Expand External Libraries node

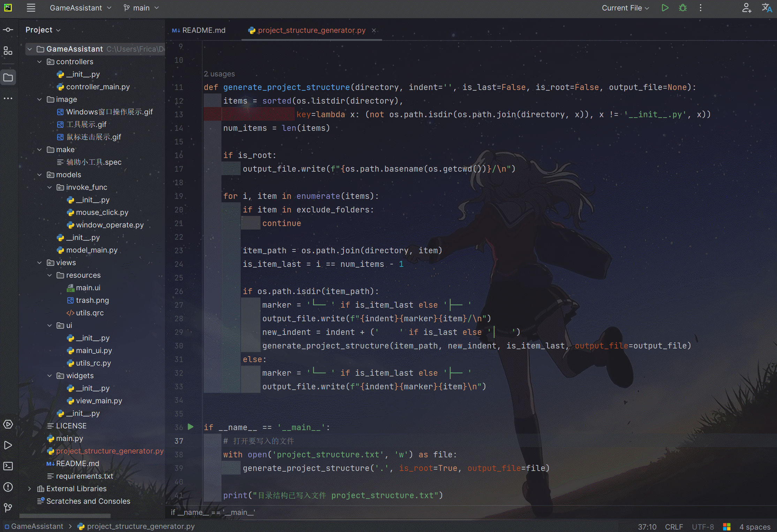point(30,489)
